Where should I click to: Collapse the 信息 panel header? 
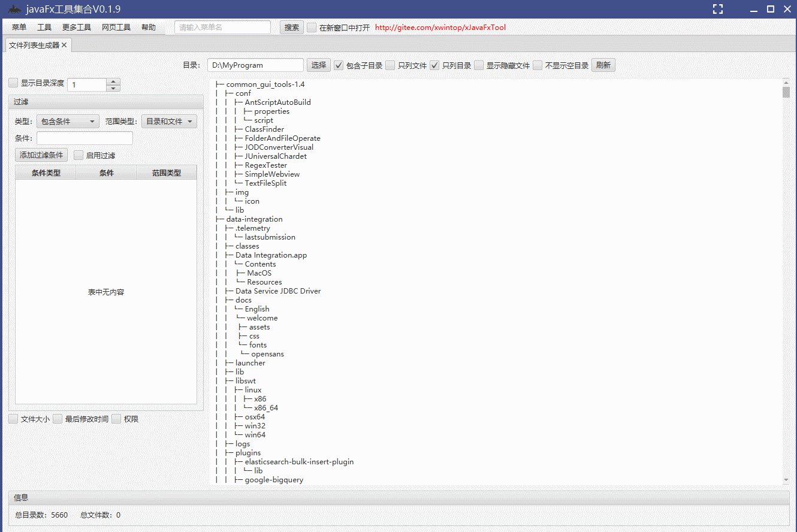coord(398,497)
